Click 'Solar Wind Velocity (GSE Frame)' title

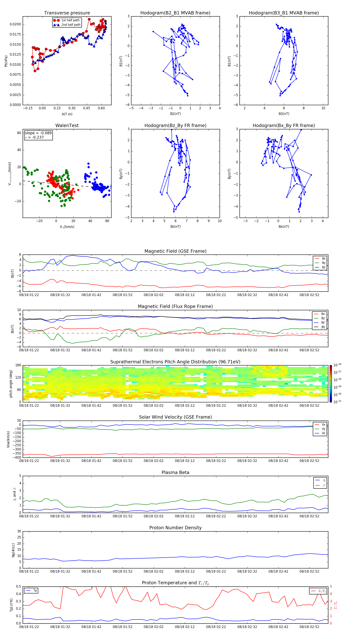click(x=175, y=417)
